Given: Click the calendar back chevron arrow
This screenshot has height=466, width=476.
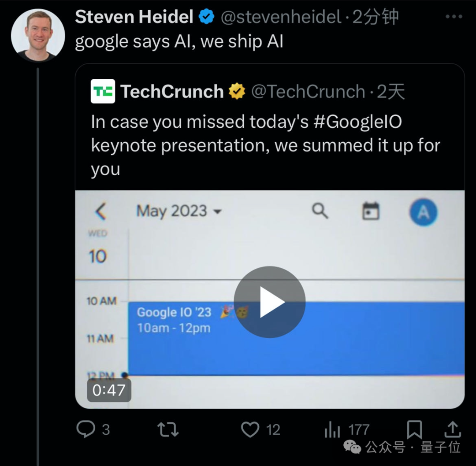Looking at the screenshot, I should coord(101,212).
